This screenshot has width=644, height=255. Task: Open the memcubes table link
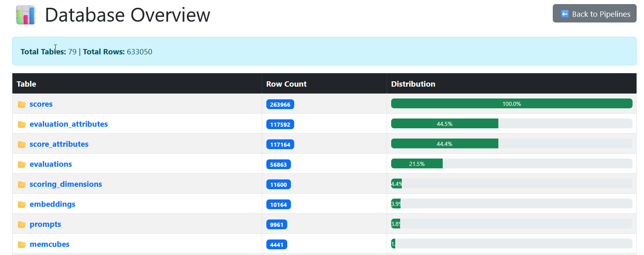tap(50, 244)
